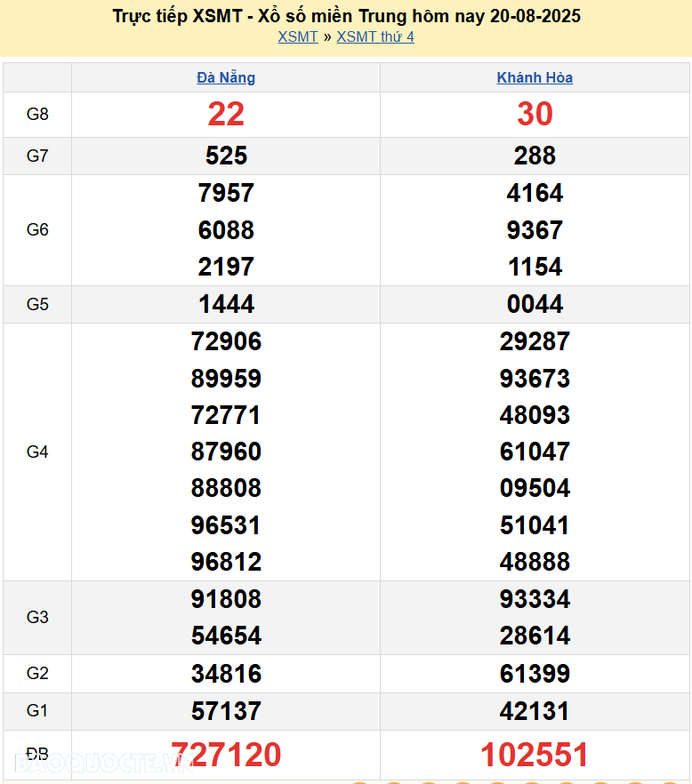Click Khánh Hòa G2 number 61399
Screen dimensions: 692x784
click(535, 674)
